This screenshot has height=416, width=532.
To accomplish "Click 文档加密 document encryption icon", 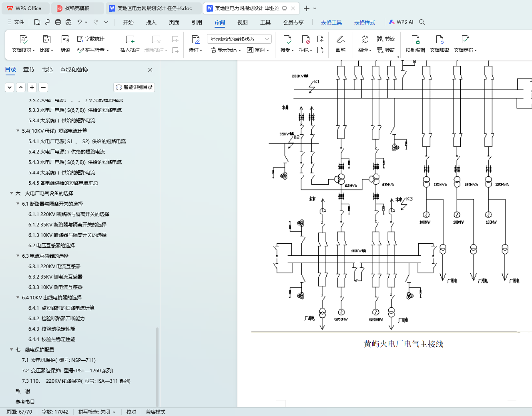I will point(440,39).
